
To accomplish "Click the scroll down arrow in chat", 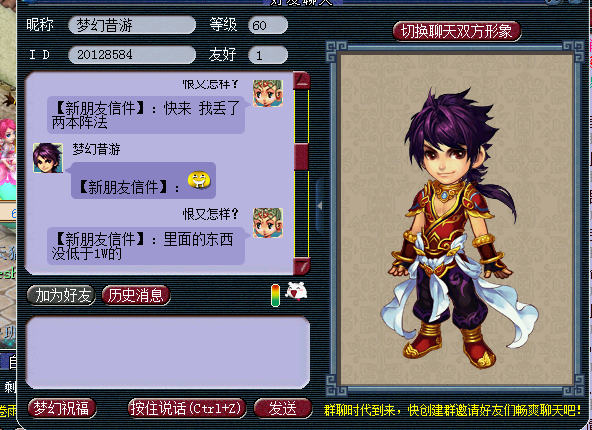I will coord(302,266).
